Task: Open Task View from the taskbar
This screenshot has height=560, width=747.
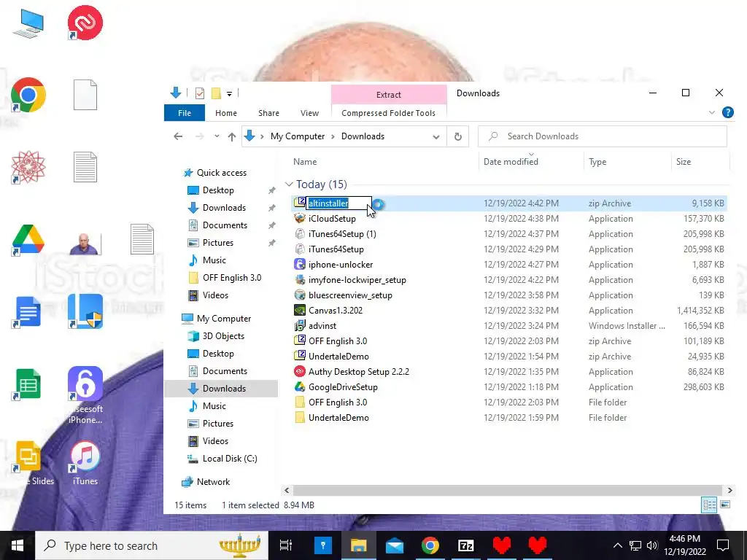Action: point(286,545)
